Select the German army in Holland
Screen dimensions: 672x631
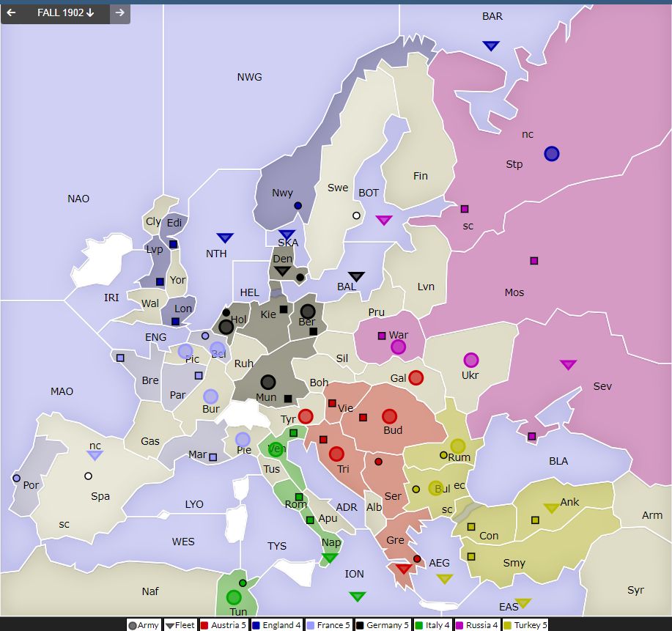pos(226,327)
